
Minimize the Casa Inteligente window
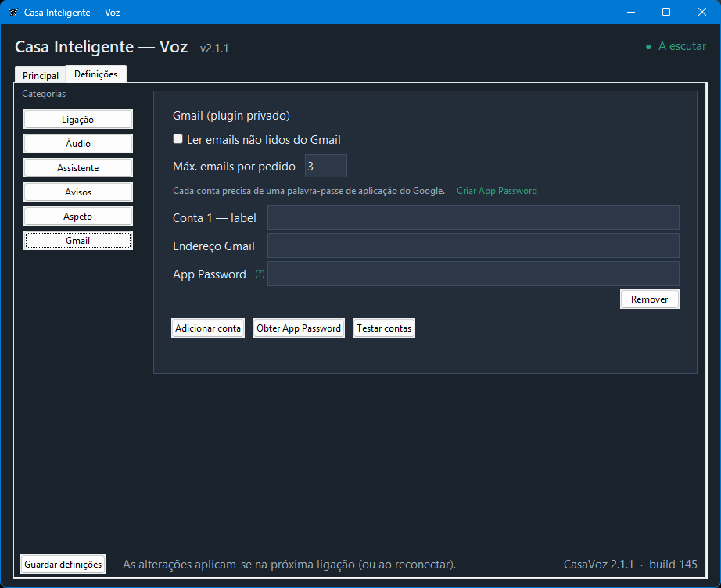point(631,12)
